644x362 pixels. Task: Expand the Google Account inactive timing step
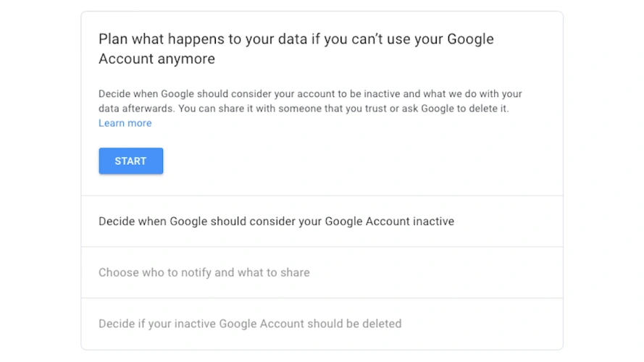276,221
